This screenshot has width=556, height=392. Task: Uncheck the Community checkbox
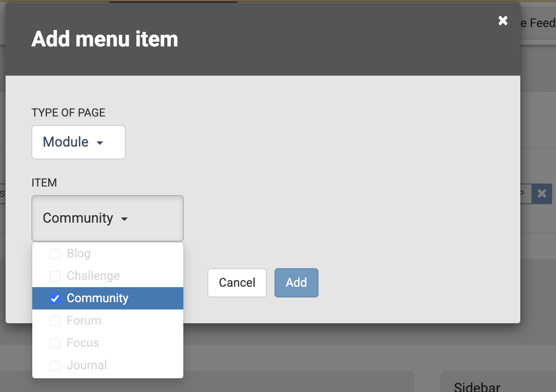tap(55, 298)
